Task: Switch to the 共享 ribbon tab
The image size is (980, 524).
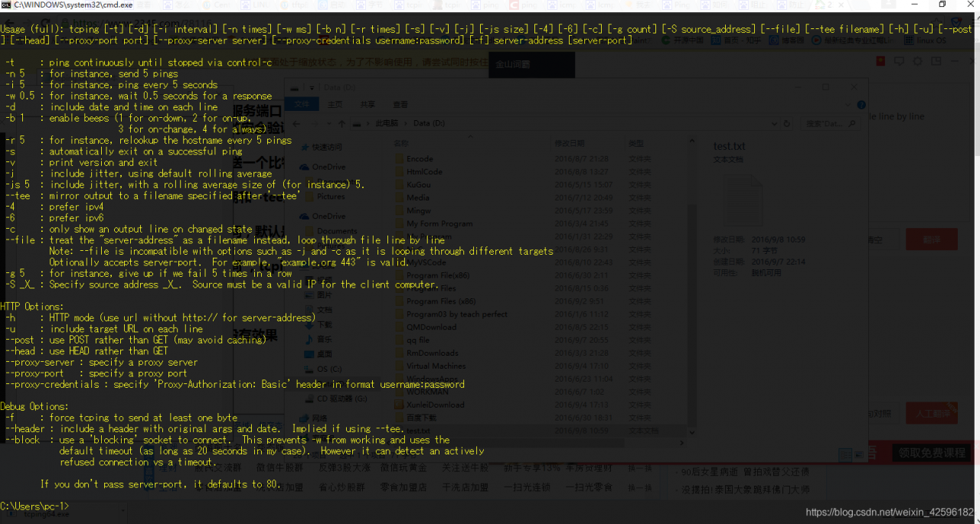Action: pyautogui.click(x=368, y=105)
